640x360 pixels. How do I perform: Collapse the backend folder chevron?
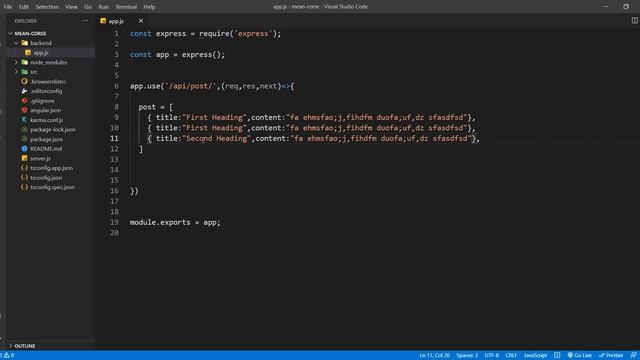(x=16, y=43)
